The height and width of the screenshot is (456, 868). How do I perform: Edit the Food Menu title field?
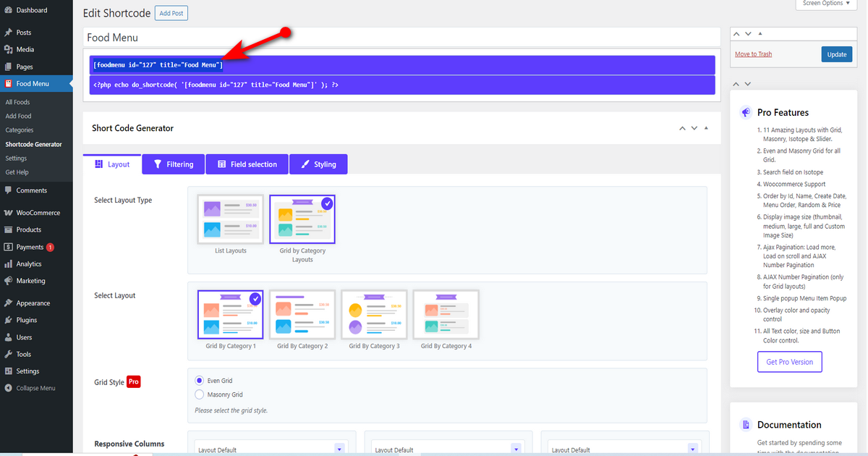pos(401,37)
